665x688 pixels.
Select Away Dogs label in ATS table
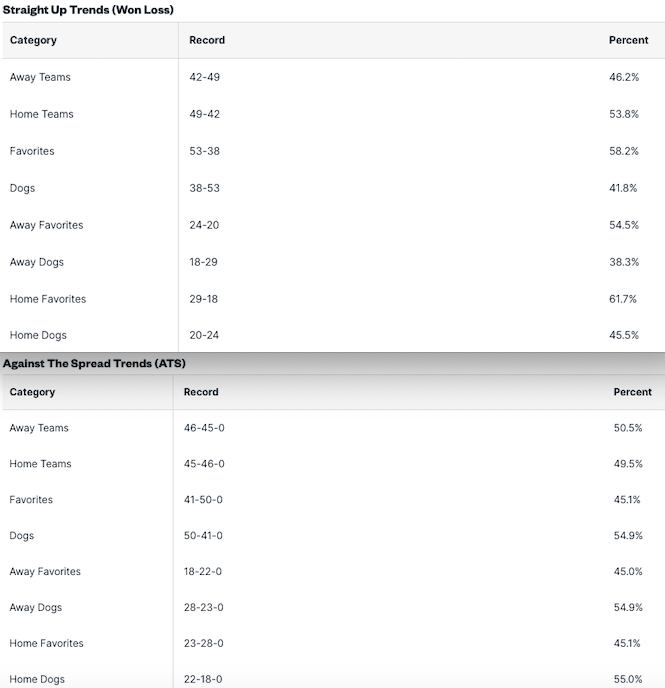point(36,607)
